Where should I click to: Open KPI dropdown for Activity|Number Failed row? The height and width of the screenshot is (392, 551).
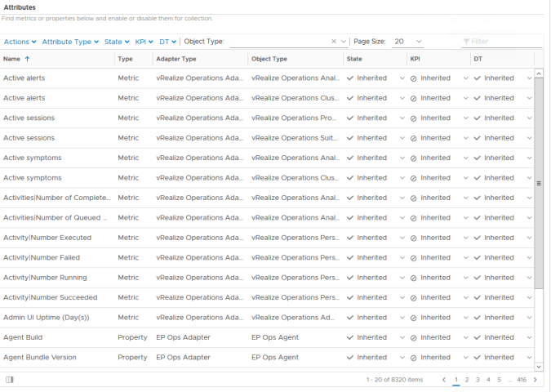466,258
